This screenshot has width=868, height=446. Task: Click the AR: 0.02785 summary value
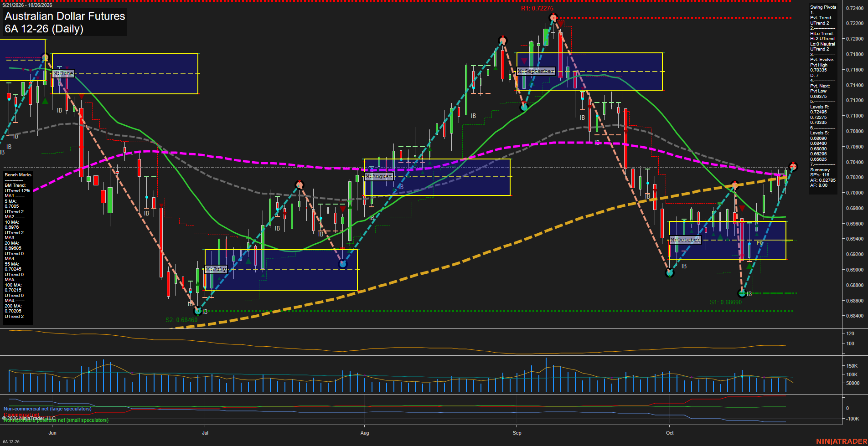(823, 180)
